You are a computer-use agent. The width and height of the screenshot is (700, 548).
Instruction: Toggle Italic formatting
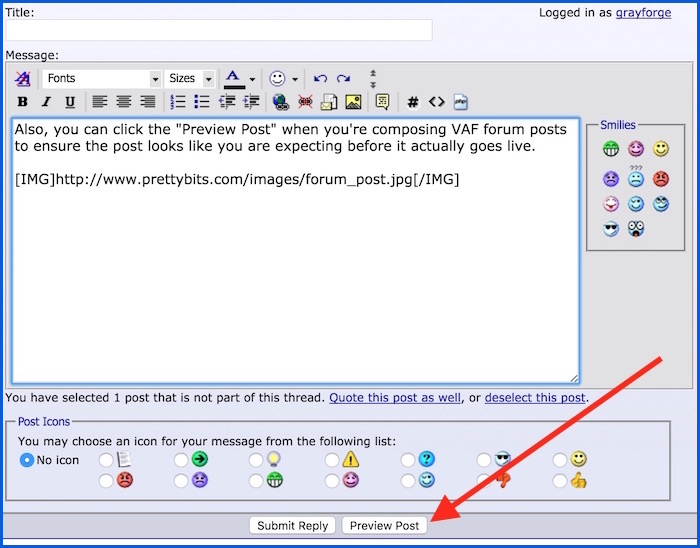[46, 102]
